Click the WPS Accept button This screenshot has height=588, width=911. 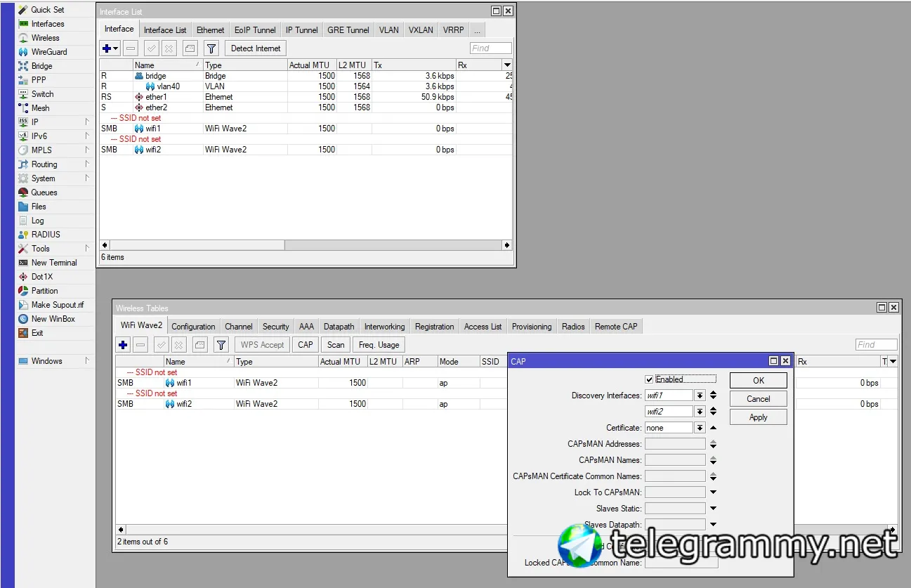click(263, 345)
